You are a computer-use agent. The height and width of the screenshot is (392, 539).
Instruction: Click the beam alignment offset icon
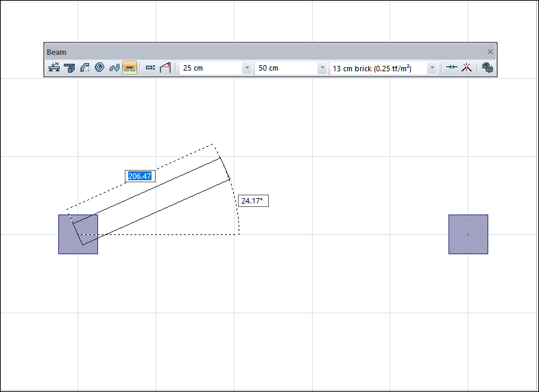coord(151,68)
